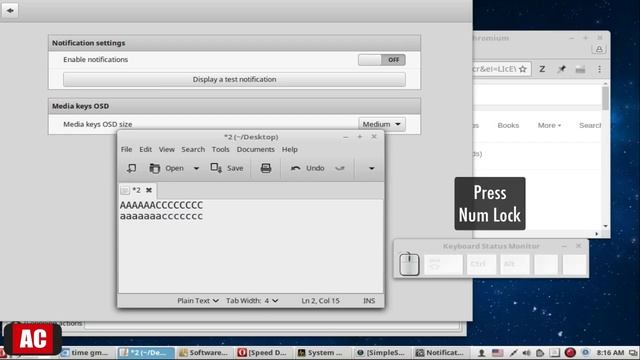640x360 pixels.
Task: Click the Chromium vertical scrollbar
Action: click(x=605, y=98)
